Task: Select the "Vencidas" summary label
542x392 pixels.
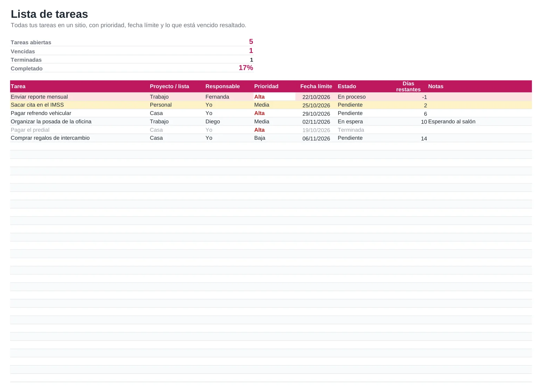Action: click(23, 52)
